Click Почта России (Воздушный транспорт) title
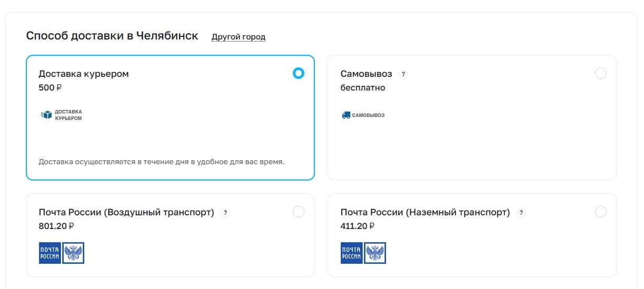644x289 pixels. [x=126, y=213]
